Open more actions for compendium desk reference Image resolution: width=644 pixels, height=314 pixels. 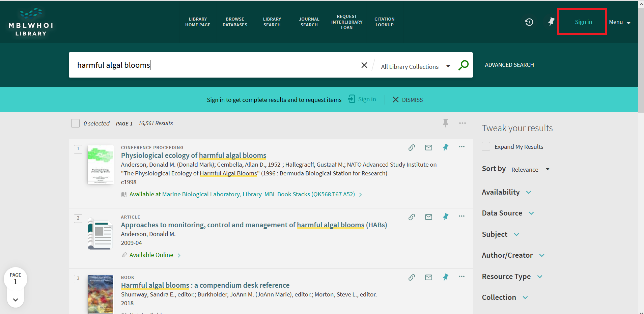coord(461,277)
